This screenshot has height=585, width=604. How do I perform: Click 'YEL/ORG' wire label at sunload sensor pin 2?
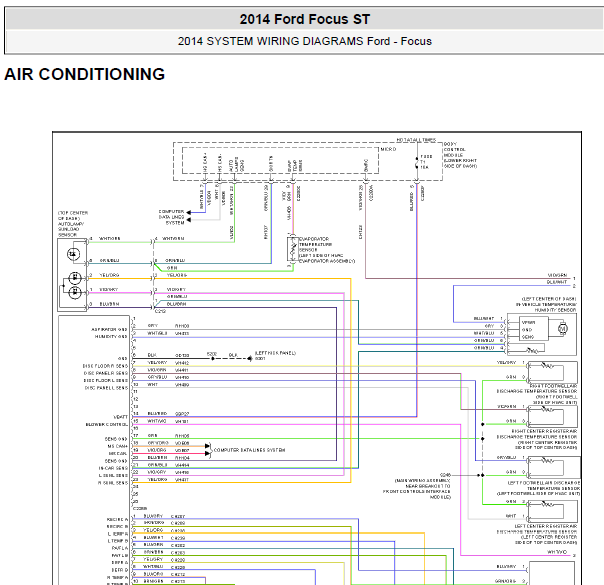pos(109,275)
